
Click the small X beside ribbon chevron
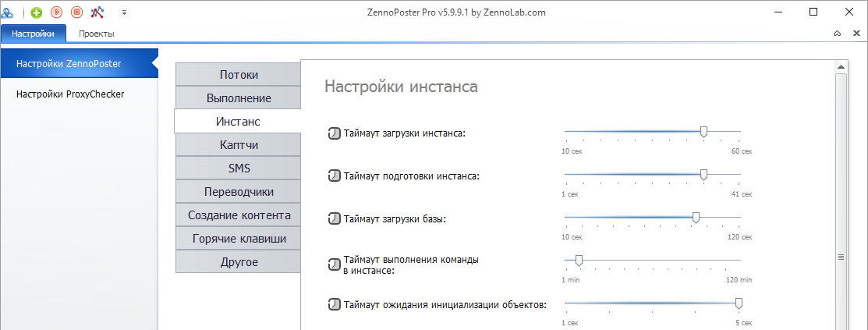(856, 34)
